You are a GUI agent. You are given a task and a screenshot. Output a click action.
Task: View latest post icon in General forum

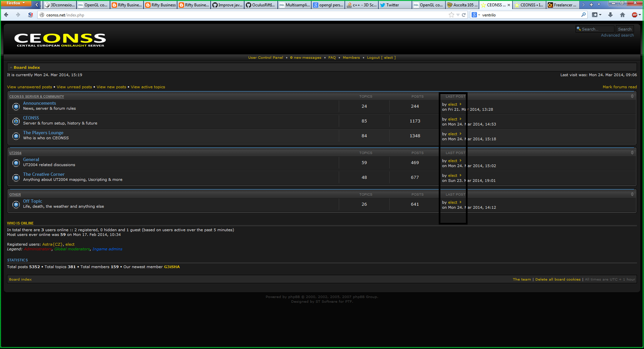pyautogui.click(x=461, y=161)
